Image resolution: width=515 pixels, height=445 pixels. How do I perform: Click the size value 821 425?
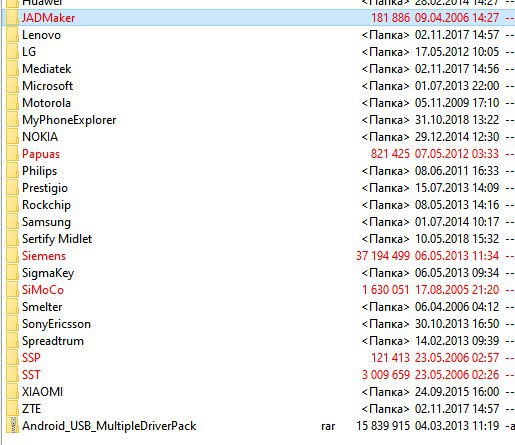click(x=390, y=154)
